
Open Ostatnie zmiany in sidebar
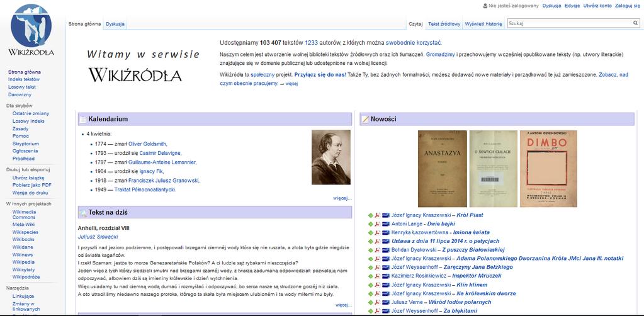click(31, 113)
